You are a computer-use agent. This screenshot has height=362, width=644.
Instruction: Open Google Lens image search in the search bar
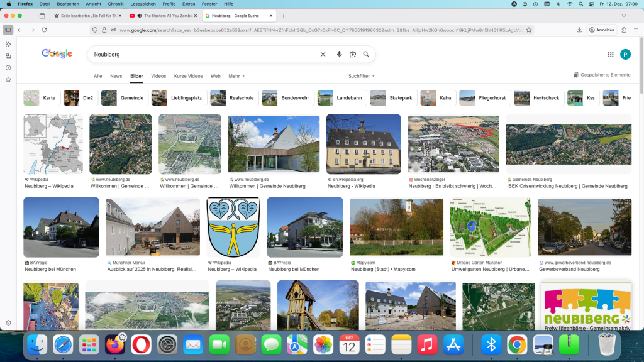tap(353, 54)
